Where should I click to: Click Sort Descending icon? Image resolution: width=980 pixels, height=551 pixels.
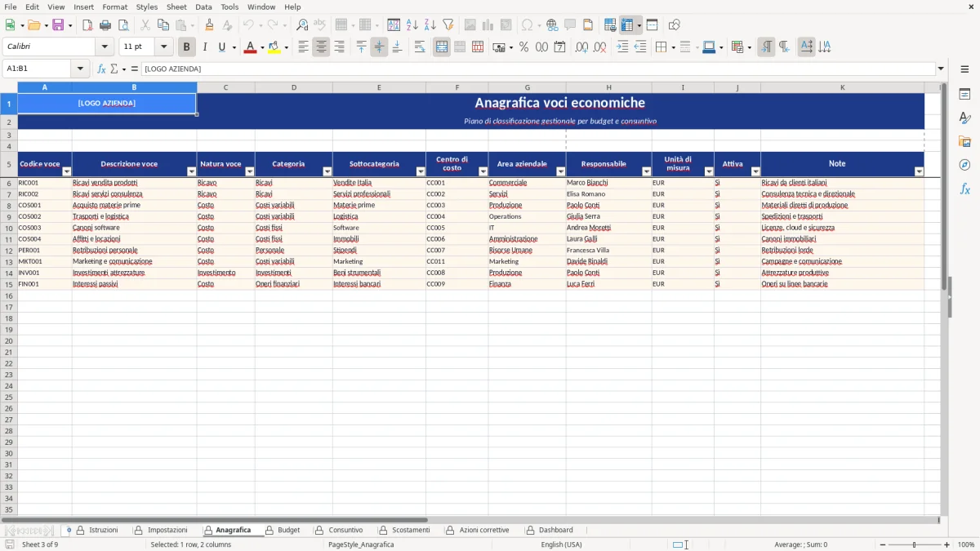pos(430,25)
